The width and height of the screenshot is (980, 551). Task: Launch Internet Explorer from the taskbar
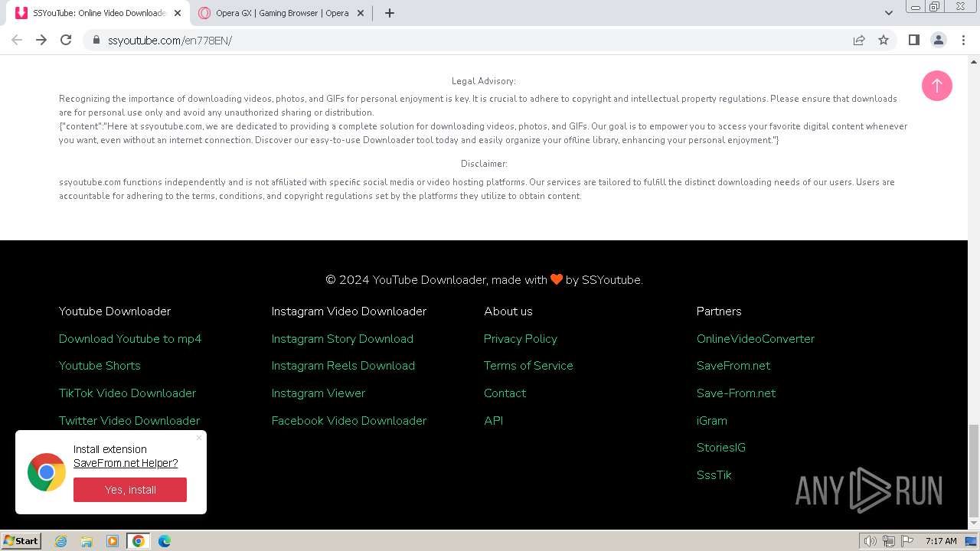(61, 541)
